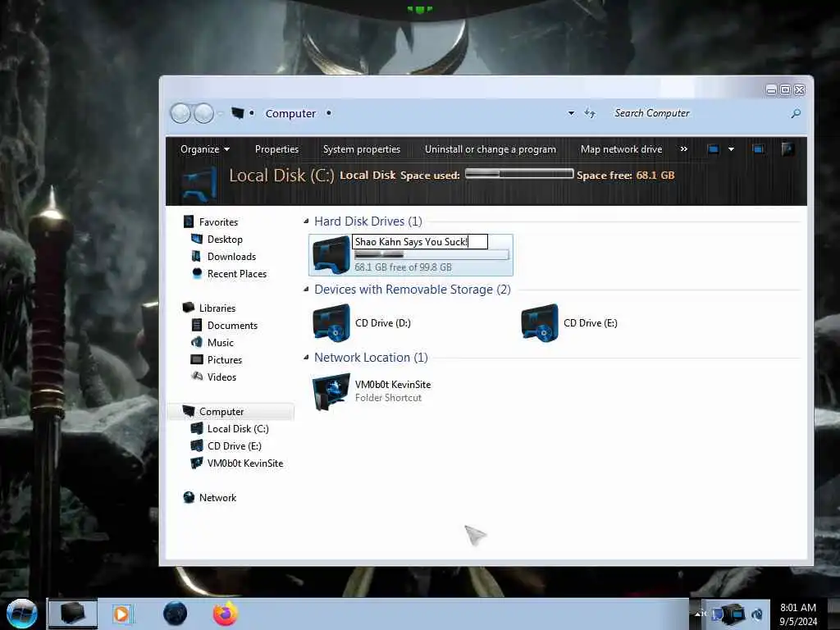Viewport: 840px width, 630px height.
Task: Show more toolbar commands chevron
Action: tap(683, 149)
